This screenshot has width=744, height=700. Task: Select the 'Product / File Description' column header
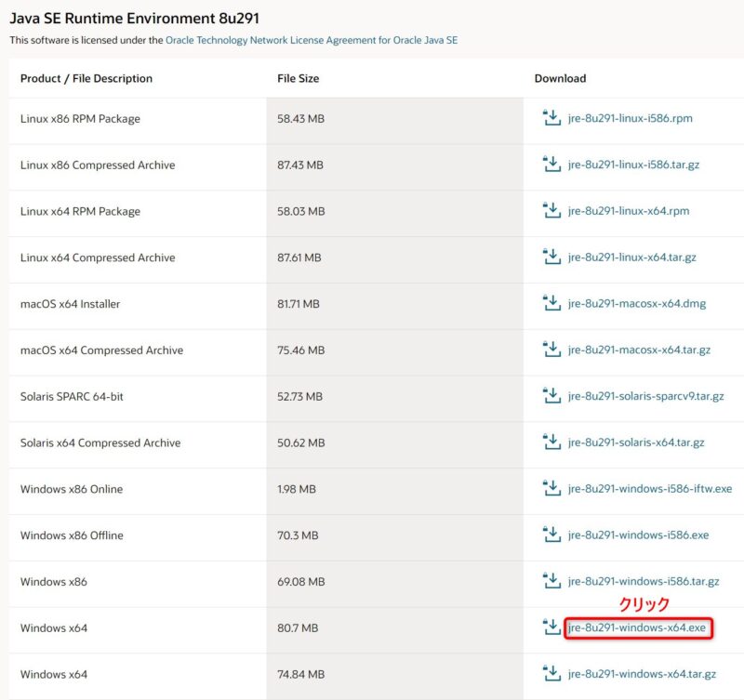(x=86, y=78)
